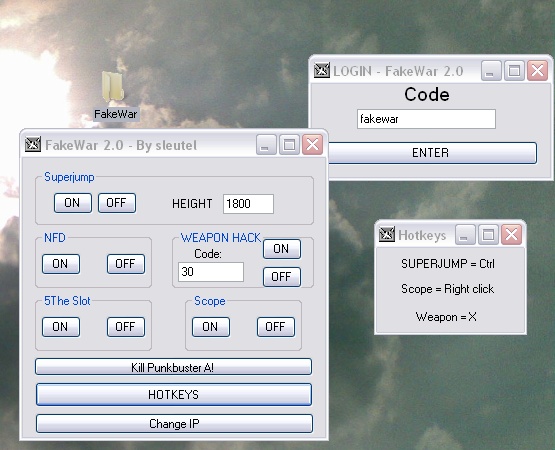Disable NFD with its OFF button
This screenshot has width=555, height=450.
tap(126, 264)
